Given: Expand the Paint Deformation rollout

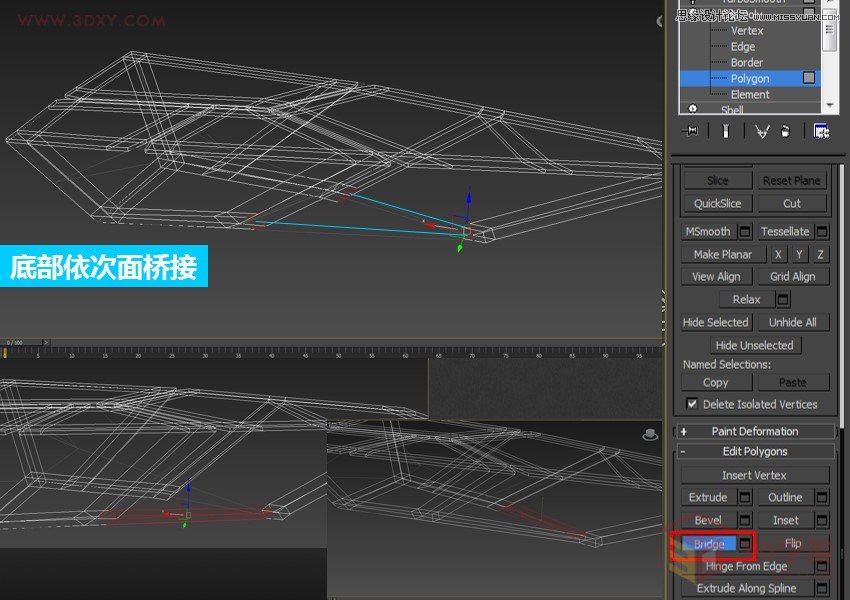Looking at the screenshot, I should 755,431.
